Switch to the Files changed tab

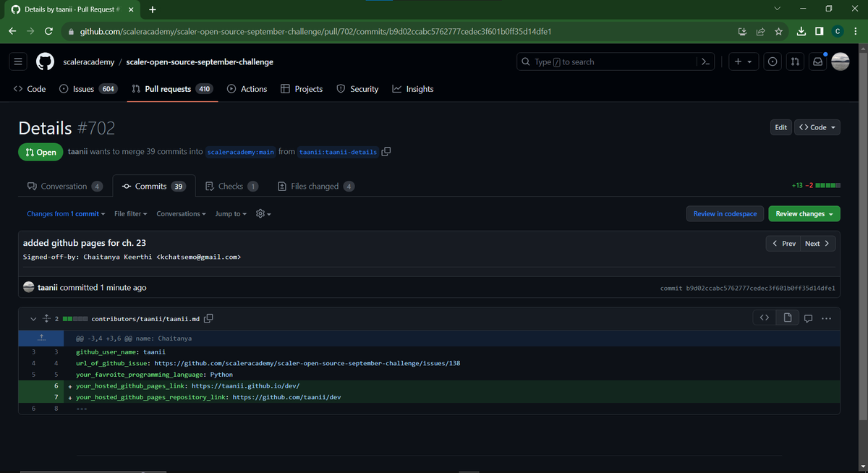316,186
